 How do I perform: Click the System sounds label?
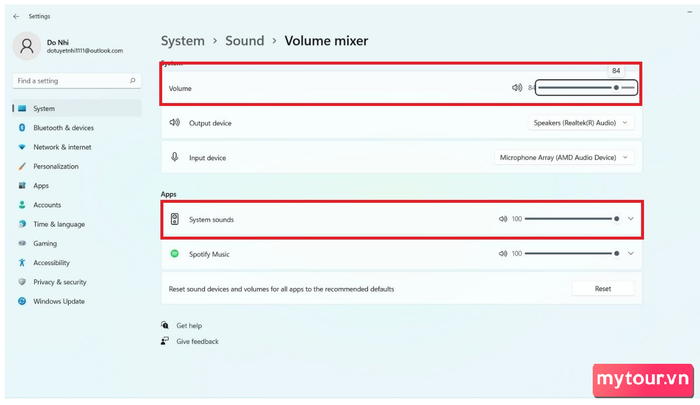211,219
